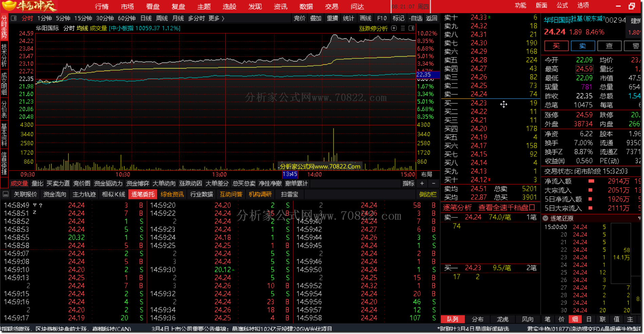
Task: Switch to 60分钟 period
Action: 127,18
